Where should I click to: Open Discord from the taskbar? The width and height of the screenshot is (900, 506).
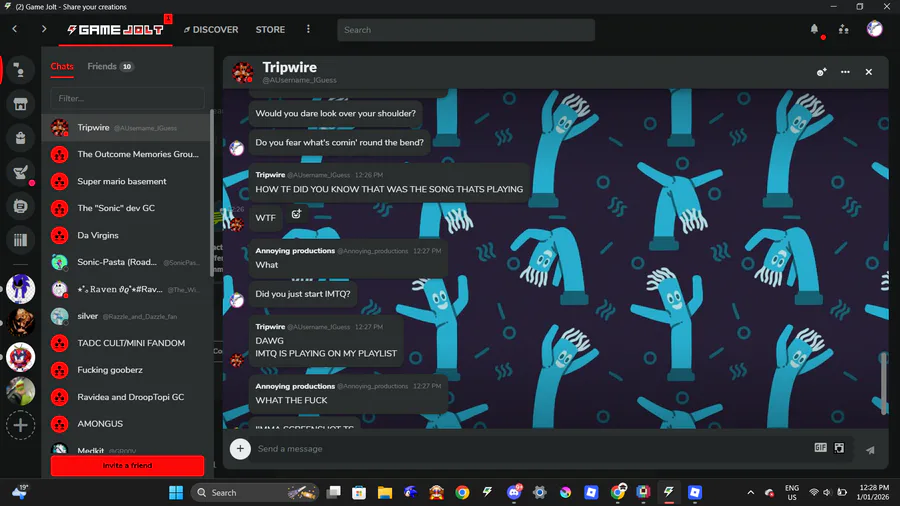pos(514,492)
